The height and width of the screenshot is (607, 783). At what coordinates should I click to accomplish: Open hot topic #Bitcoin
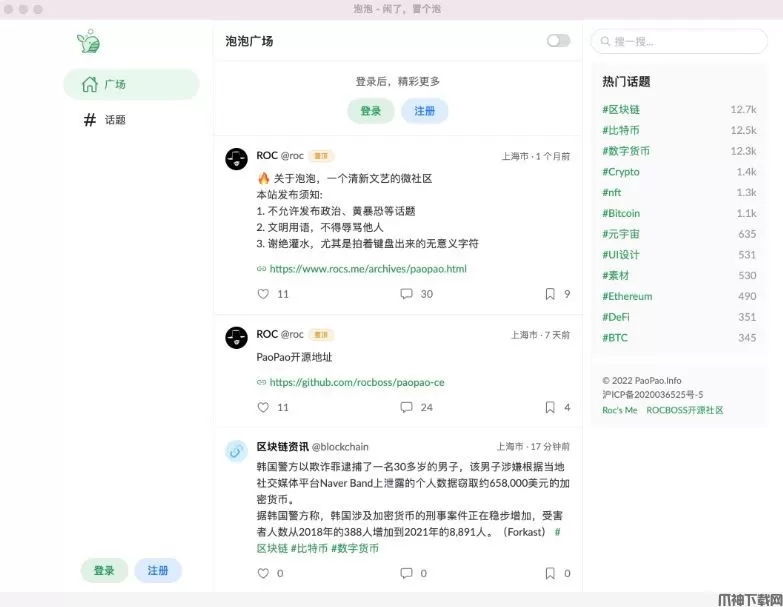click(621, 213)
